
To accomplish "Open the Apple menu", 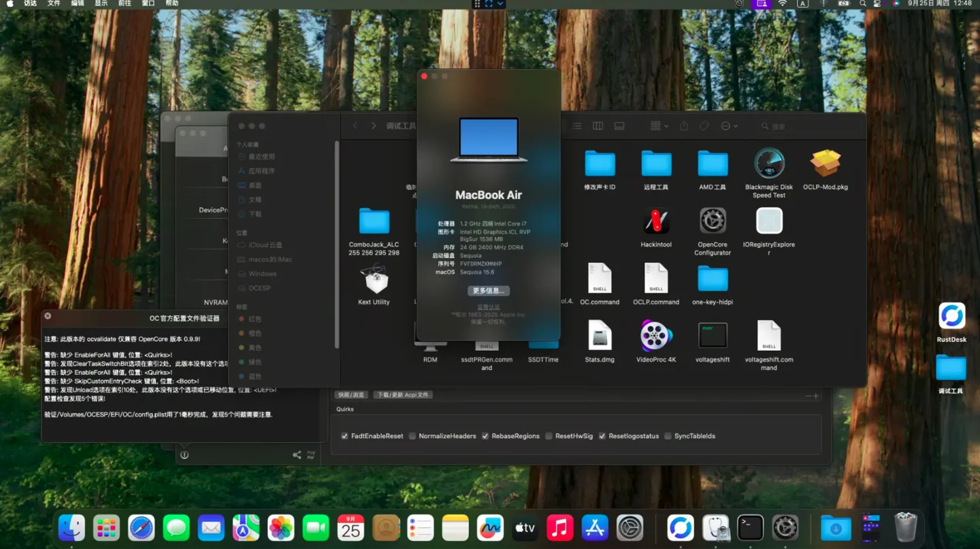I will (x=10, y=4).
